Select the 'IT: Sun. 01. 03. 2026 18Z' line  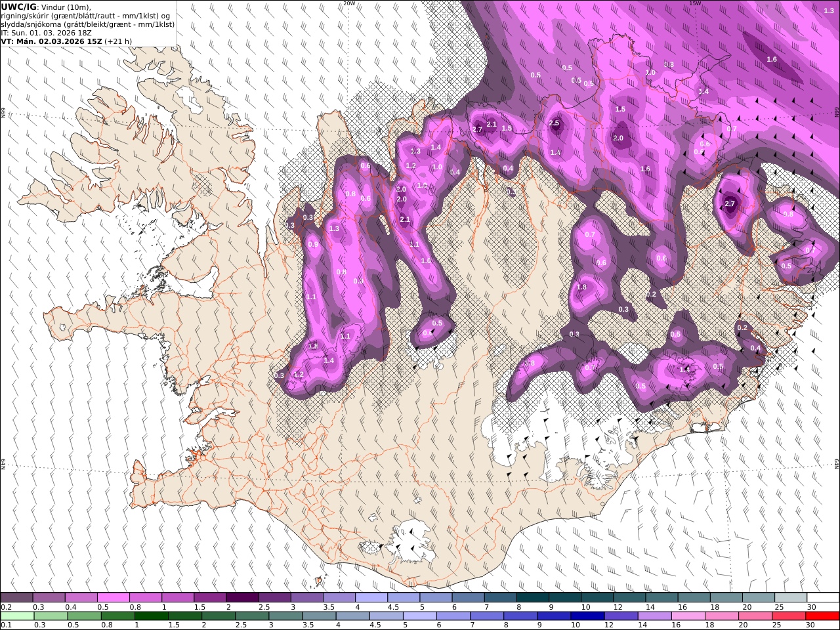[x=45, y=33]
